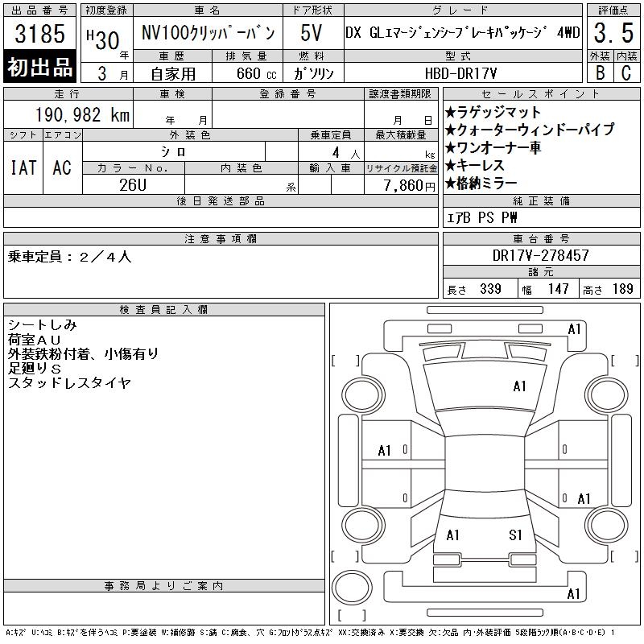Click the overall score 3.5
The height and width of the screenshot is (644, 644).
coord(613,33)
